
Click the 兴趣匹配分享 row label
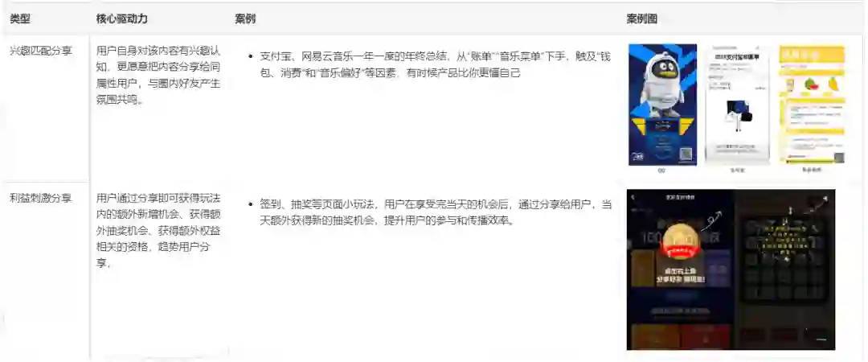(x=41, y=51)
